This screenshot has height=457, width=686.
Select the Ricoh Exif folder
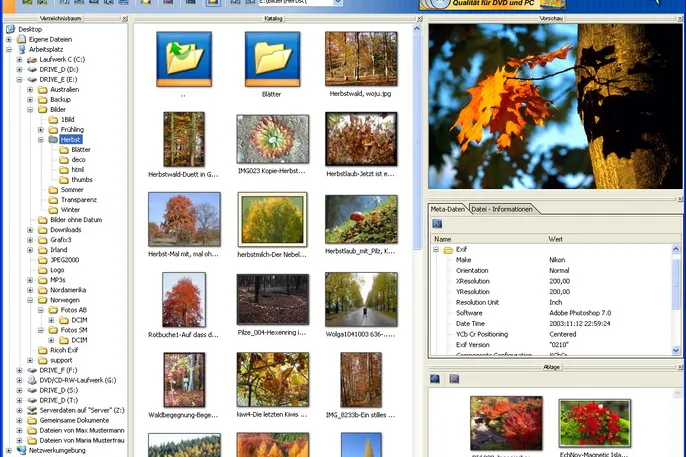(x=64, y=350)
